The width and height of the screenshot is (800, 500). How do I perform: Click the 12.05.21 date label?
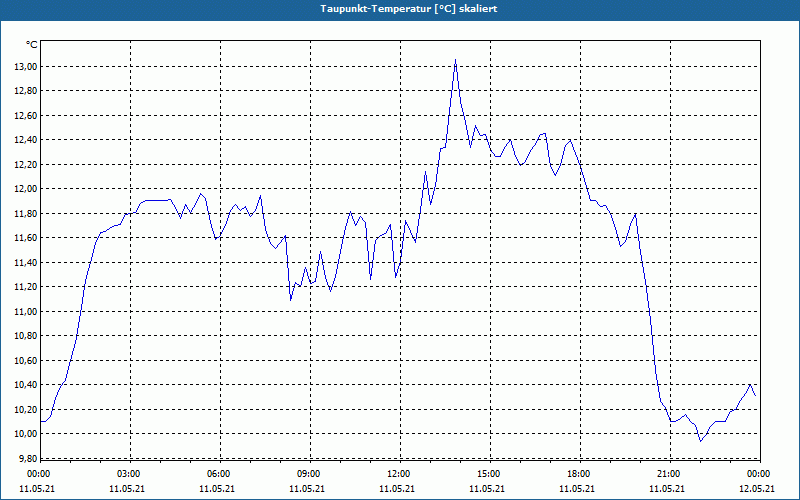click(757, 489)
